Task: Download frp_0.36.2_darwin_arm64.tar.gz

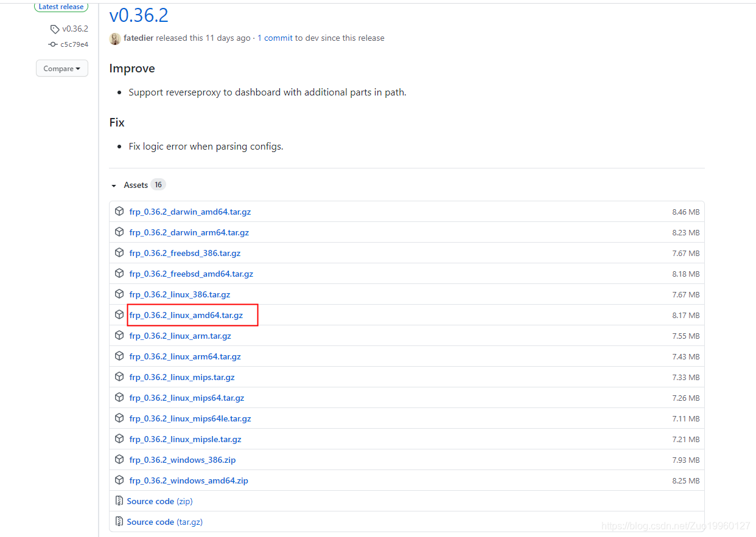Action: pyautogui.click(x=189, y=232)
